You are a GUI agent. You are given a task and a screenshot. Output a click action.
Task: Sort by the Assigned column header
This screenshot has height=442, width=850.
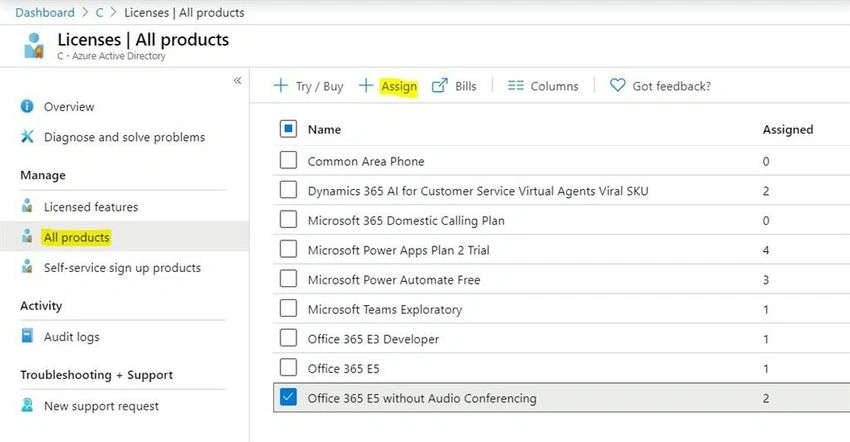pyautogui.click(x=788, y=130)
